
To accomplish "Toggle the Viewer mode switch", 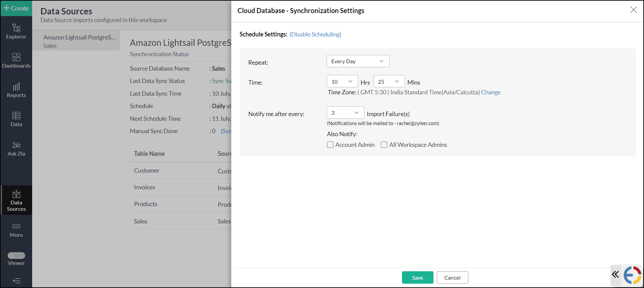I will (16, 256).
